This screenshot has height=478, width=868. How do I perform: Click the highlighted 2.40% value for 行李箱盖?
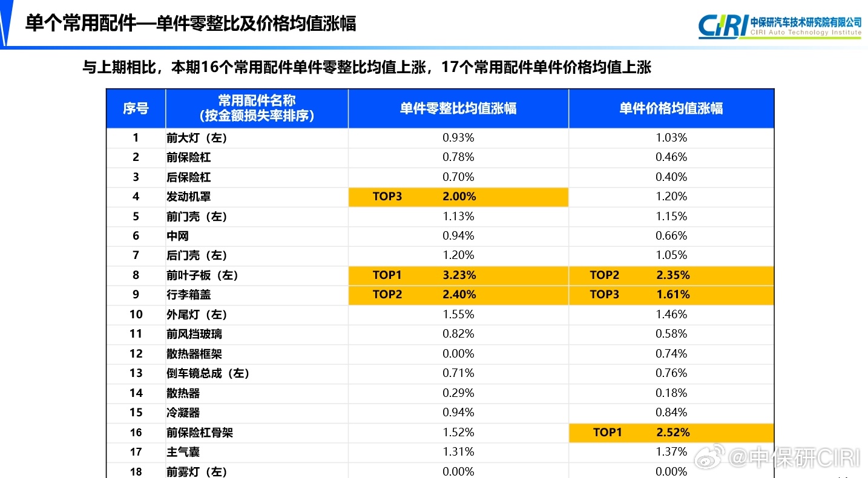click(459, 295)
